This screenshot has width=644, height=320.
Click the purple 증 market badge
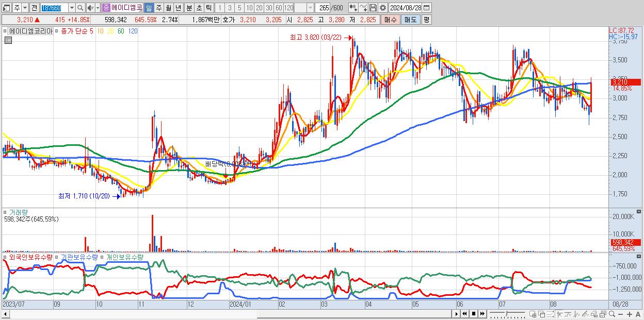click(x=106, y=8)
